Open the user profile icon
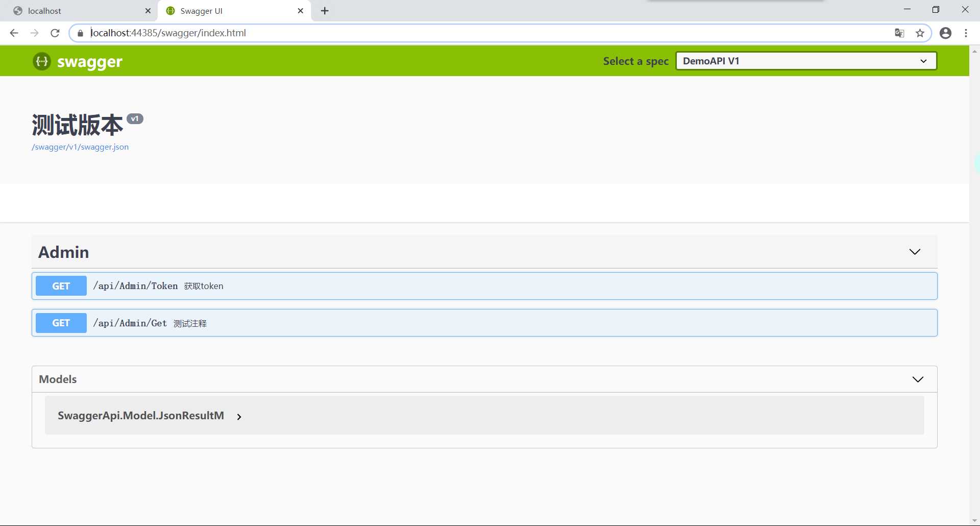This screenshot has height=526, width=980. tap(945, 33)
